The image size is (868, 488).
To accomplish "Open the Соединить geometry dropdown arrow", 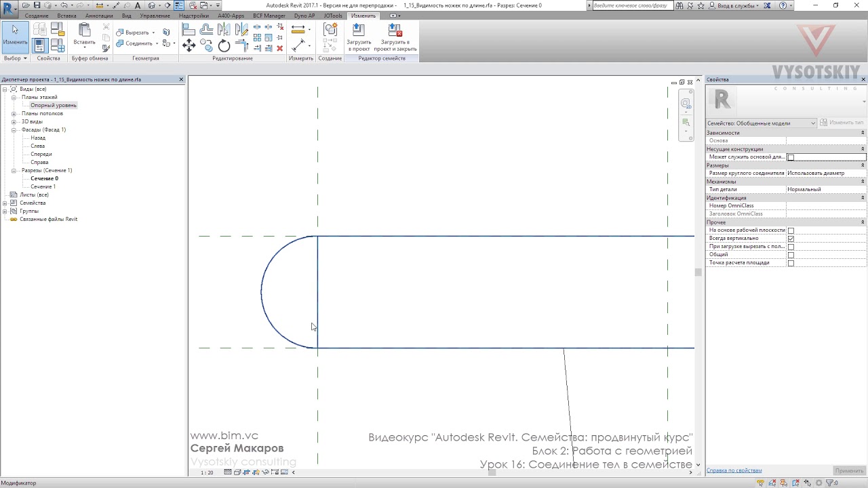I will (x=157, y=43).
